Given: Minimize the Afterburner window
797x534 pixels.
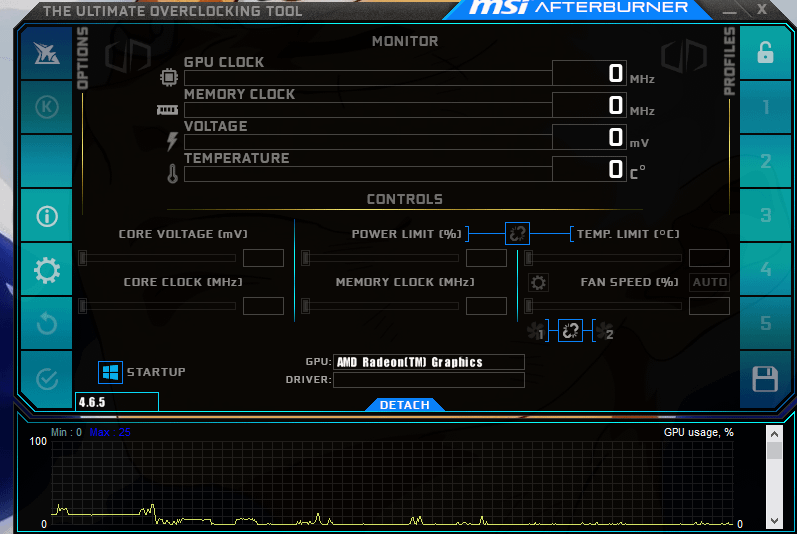Looking at the screenshot, I should point(729,10).
